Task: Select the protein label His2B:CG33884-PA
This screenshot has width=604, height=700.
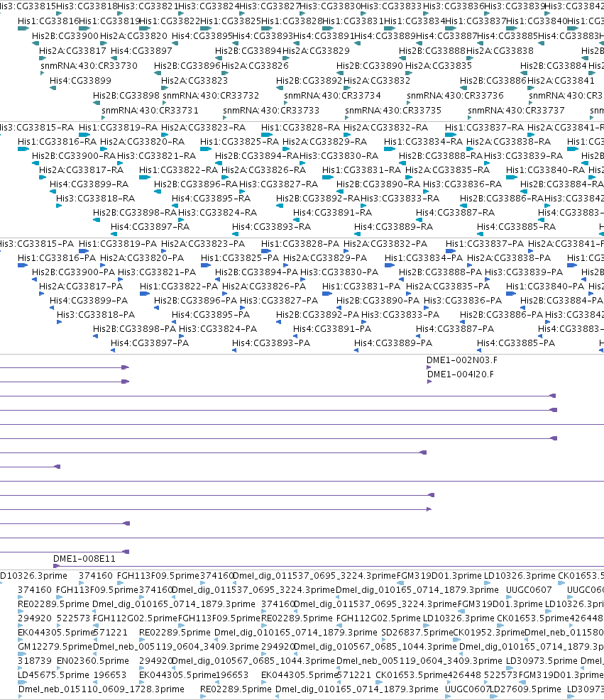Action: tap(562, 301)
